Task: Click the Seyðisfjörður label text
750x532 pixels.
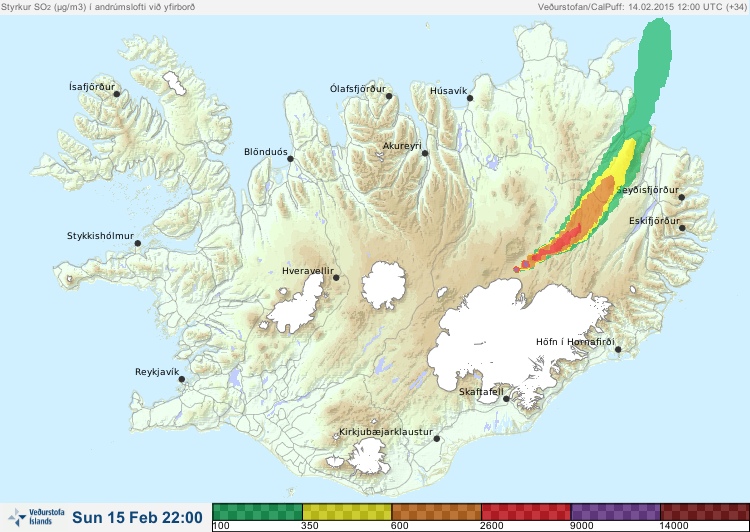Action: coord(647,190)
